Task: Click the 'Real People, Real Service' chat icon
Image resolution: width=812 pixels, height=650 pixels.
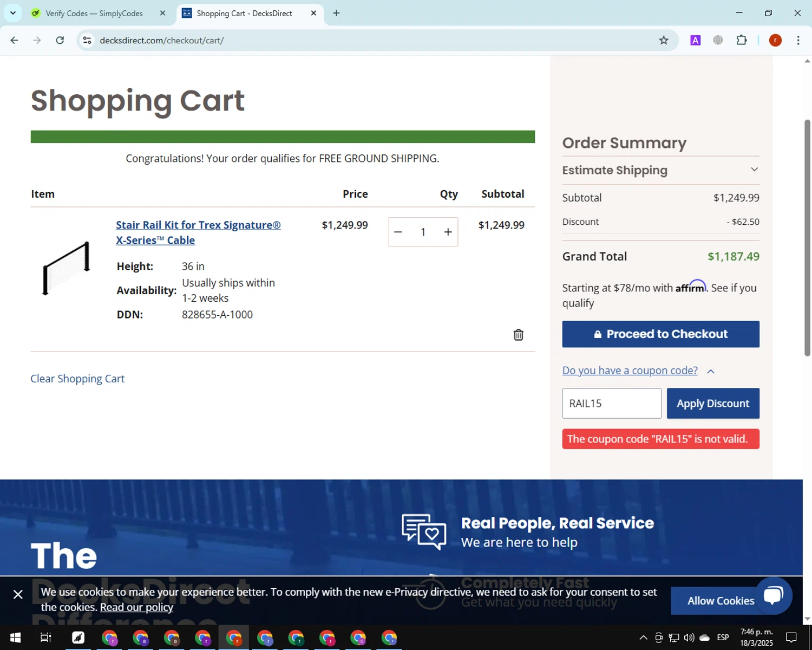Action: click(x=424, y=531)
